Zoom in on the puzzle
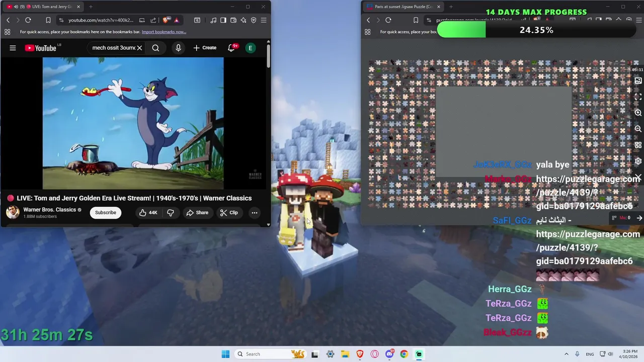The height and width of the screenshot is (362, 644). pyautogui.click(x=638, y=113)
